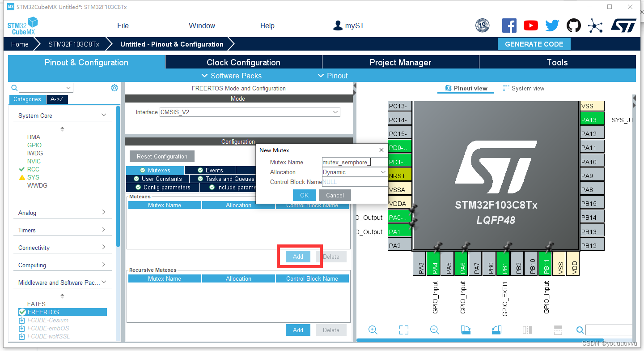
Task: Open the GitHub icon link
Action: point(574,26)
